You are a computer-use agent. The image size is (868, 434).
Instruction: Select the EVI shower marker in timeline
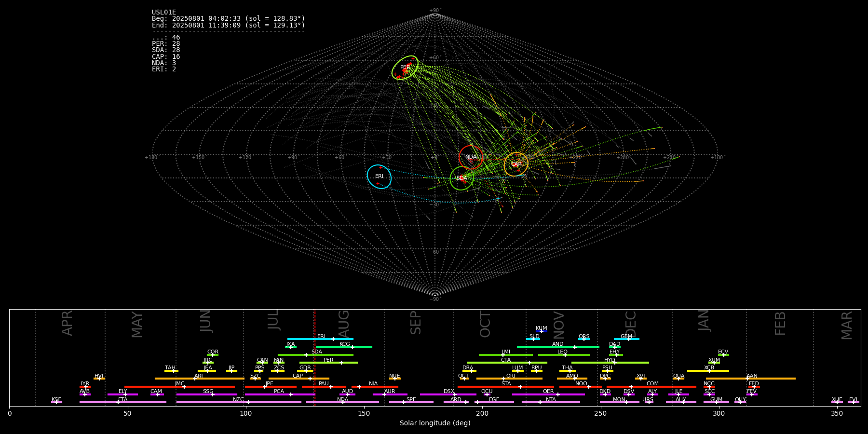(854, 402)
